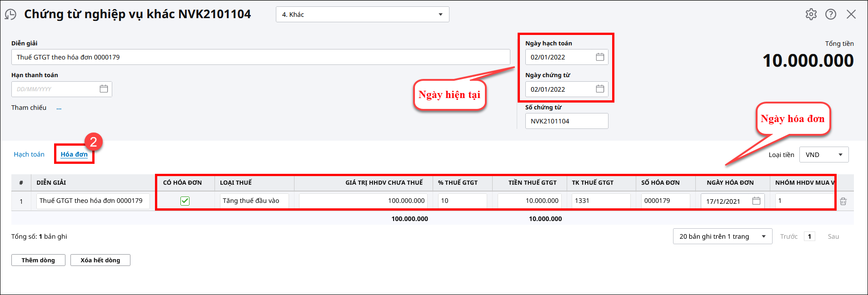
Task: Switch to the Hạch toán tab
Action: click(29, 154)
